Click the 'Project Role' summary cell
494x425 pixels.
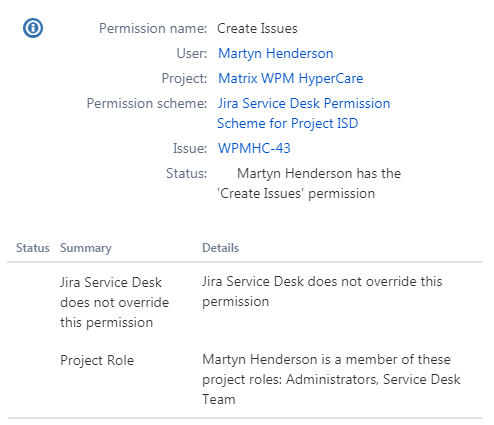pos(97,361)
